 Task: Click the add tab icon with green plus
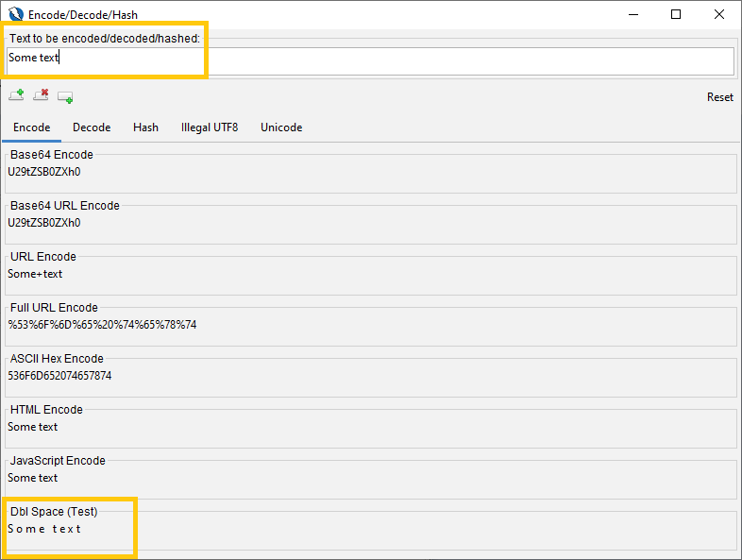[x=16, y=95]
